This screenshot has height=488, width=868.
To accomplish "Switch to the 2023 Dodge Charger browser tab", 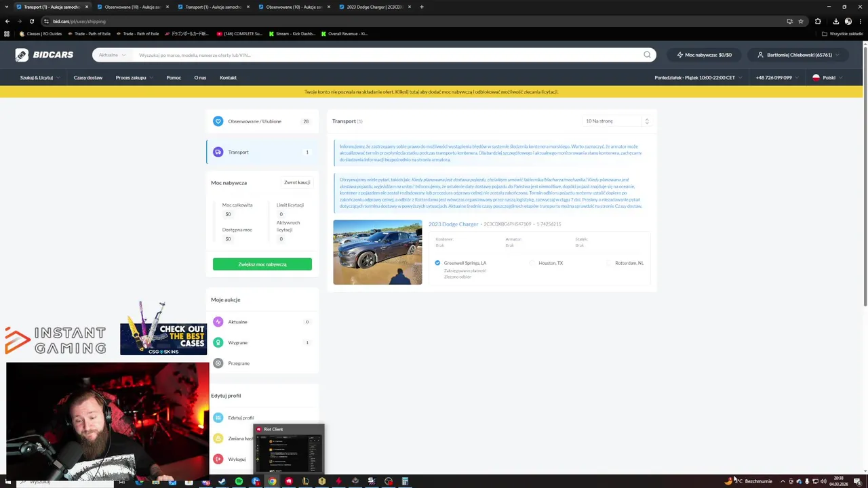I will click(x=375, y=7).
